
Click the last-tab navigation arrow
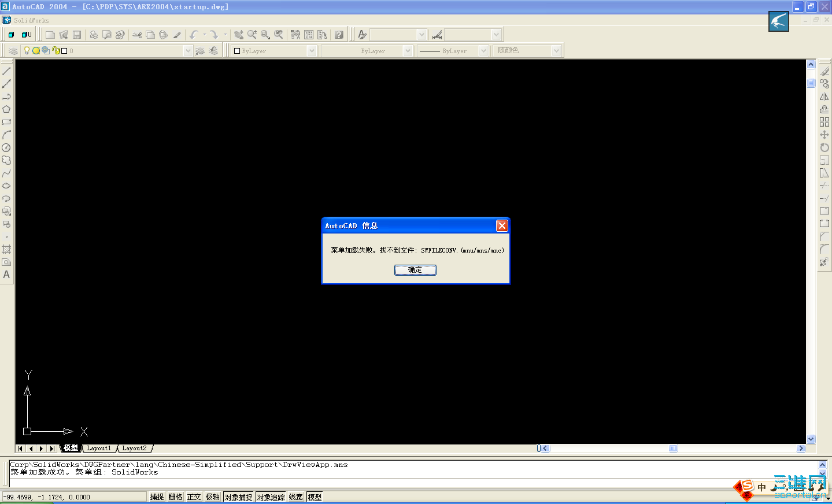tap(52, 449)
